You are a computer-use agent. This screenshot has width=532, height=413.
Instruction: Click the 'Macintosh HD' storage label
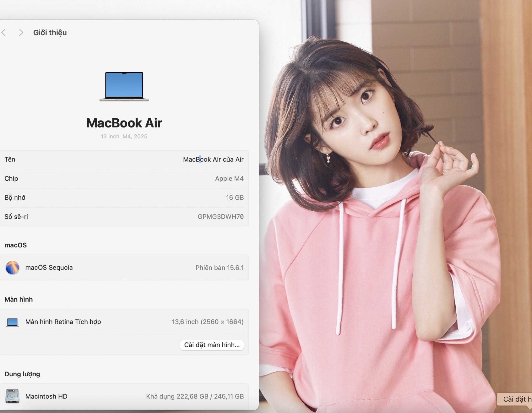click(x=46, y=396)
